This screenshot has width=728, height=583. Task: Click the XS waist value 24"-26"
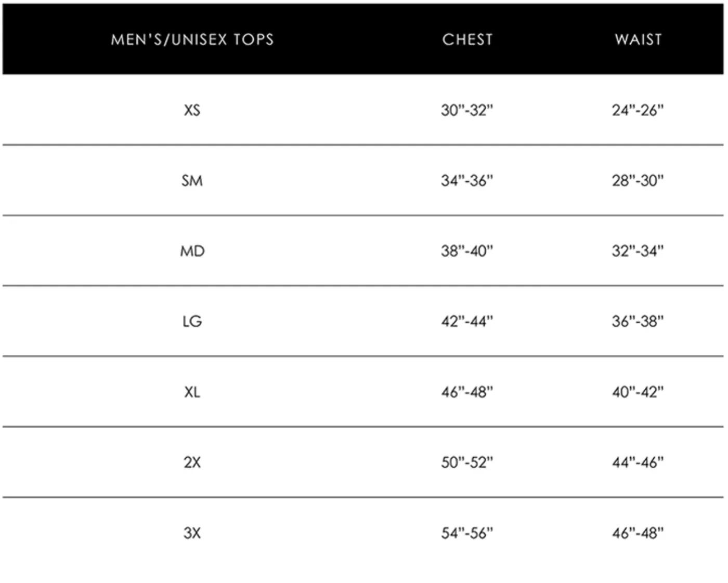click(638, 110)
